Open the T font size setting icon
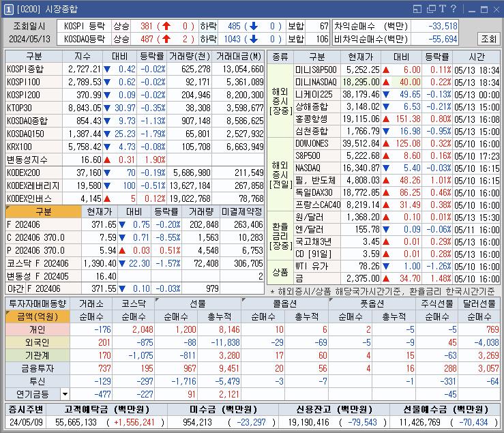Screen dimensions: 504x433 click(x=443, y=9)
